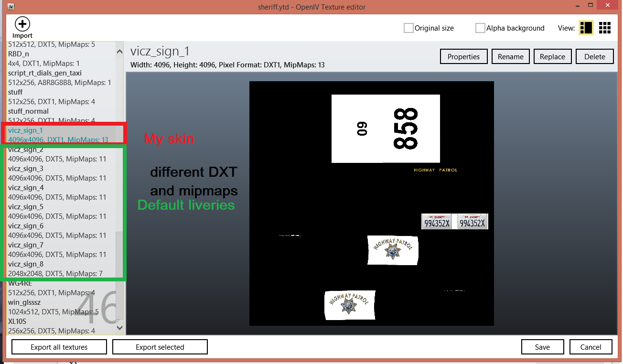Click the Export selected button
Screen dimensions: 623x364
160,347
